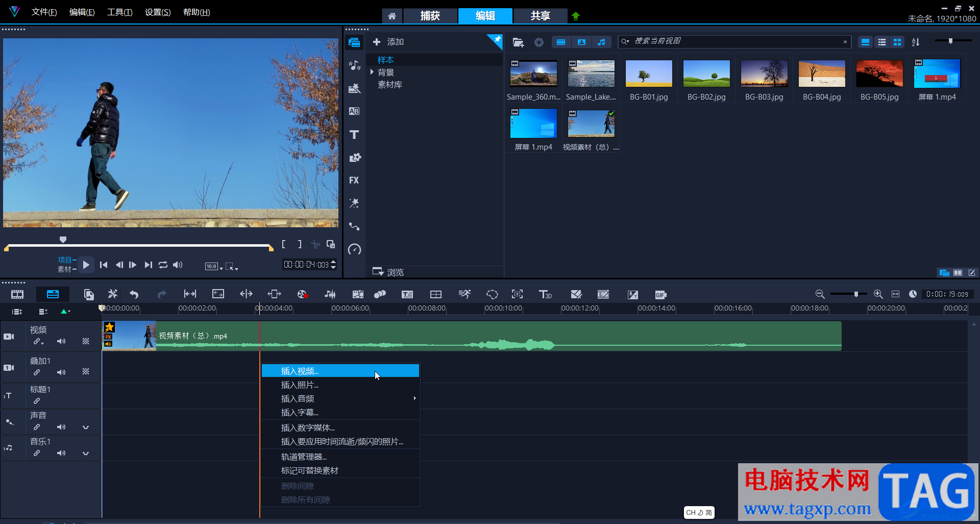
Task: Open the 设置(S) menu
Action: 158,12
